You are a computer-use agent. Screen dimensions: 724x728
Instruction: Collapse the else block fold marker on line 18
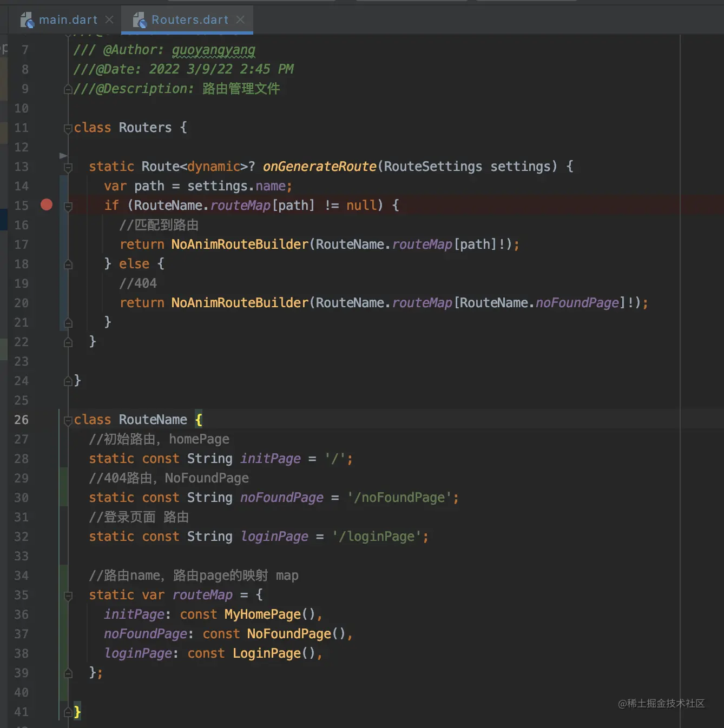click(68, 264)
